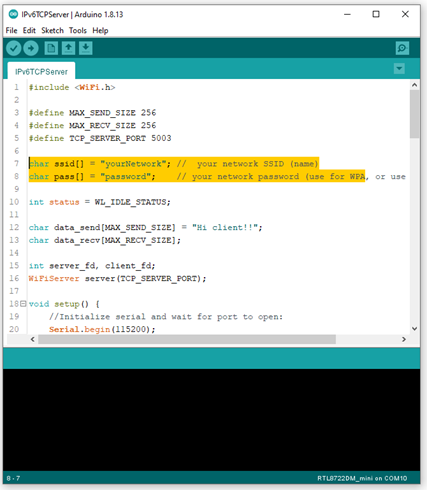This screenshot has height=490, width=427.
Task: Upload the sketch with the arrow button
Action: point(31,48)
